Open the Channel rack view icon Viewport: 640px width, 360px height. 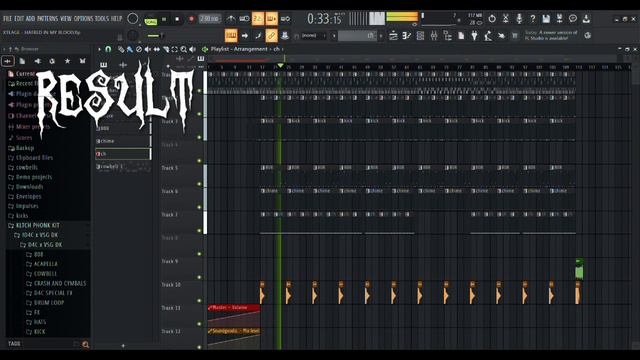420,36
